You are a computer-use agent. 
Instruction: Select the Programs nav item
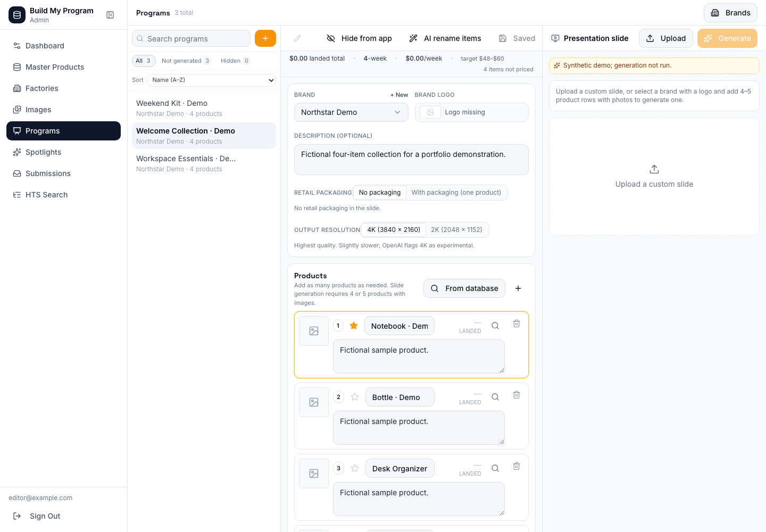click(x=63, y=131)
